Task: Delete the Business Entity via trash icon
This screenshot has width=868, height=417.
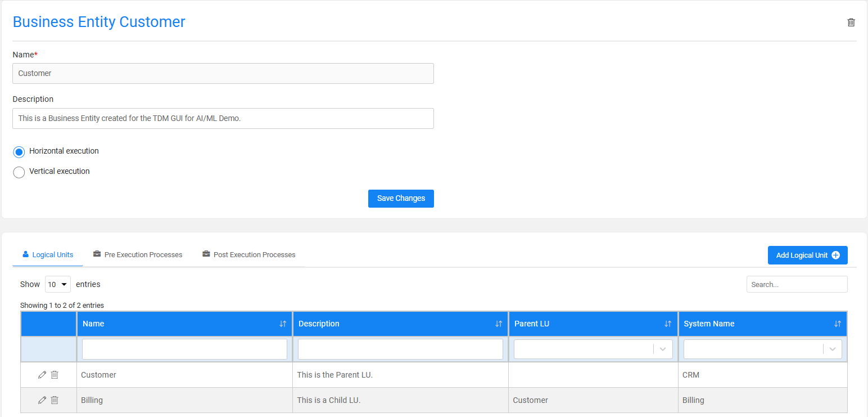Action: (851, 23)
